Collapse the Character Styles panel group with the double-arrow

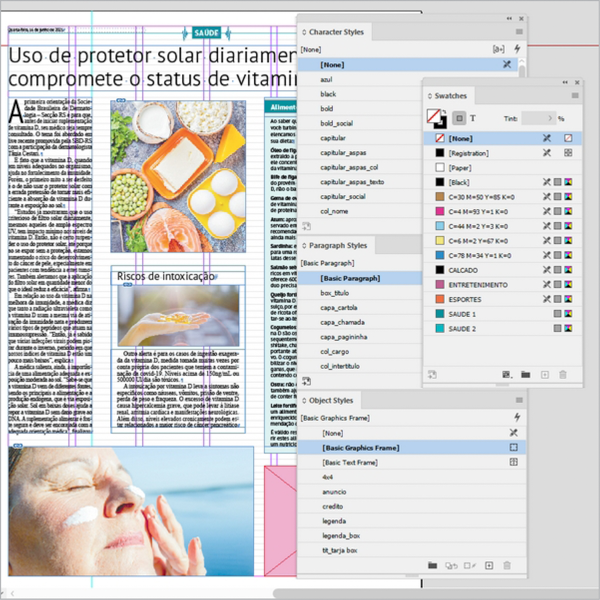point(509,18)
